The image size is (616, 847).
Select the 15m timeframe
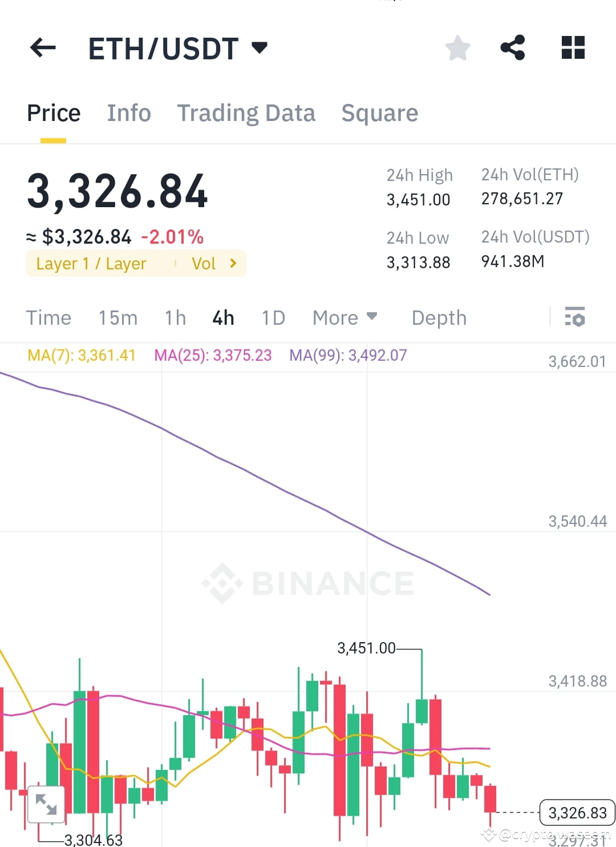click(x=117, y=317)
